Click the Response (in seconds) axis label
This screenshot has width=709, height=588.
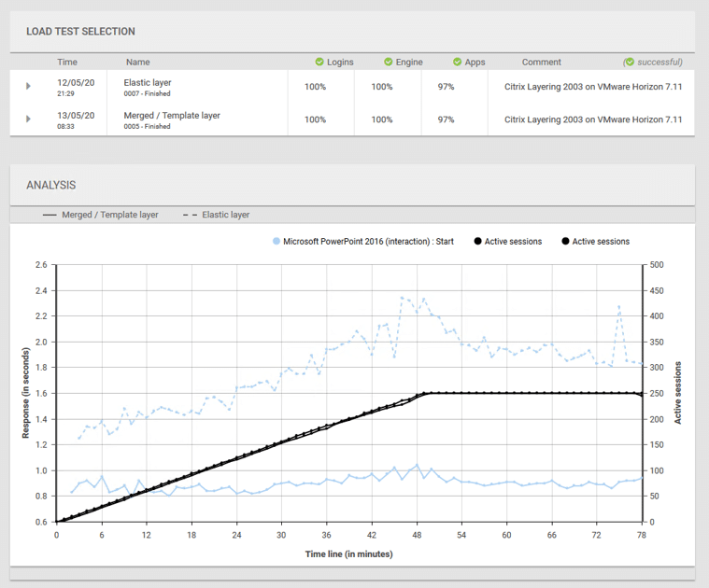point(26,393)
